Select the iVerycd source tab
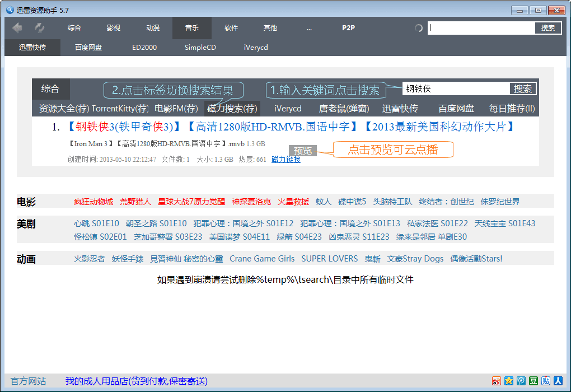571x392 pixels. 256,48
